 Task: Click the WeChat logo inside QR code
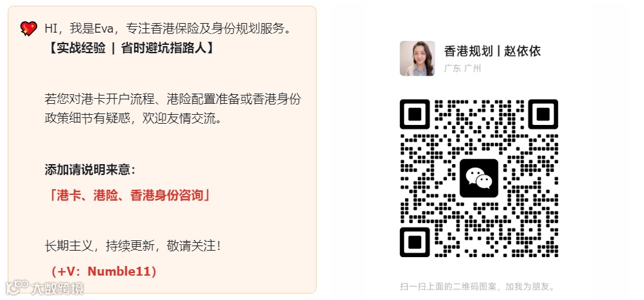[x=479, y=178]
